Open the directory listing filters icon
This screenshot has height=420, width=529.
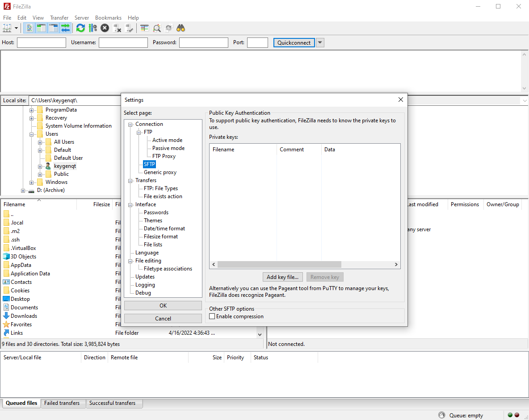[144, 28]
